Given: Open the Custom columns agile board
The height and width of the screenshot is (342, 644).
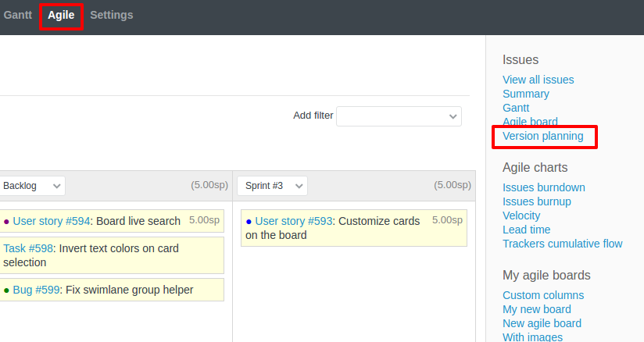Looking at the screenshot, I should pyautogui.click(x=542, y=295).
